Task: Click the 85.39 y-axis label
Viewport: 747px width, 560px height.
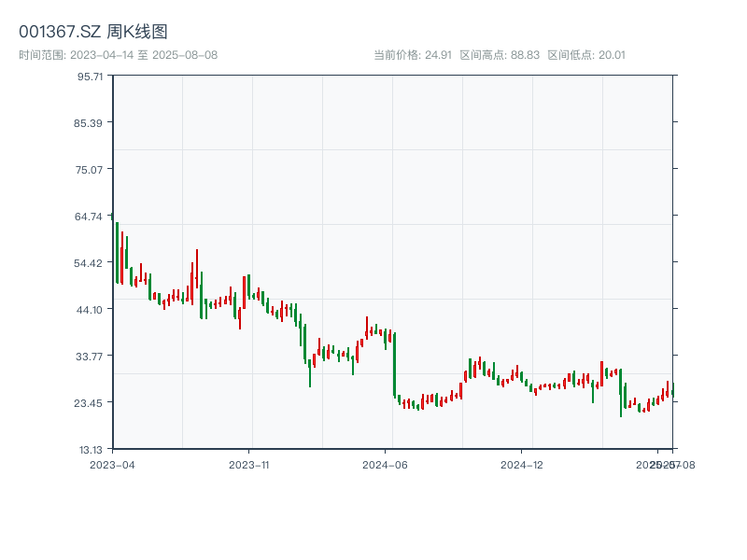Action: 91,123
